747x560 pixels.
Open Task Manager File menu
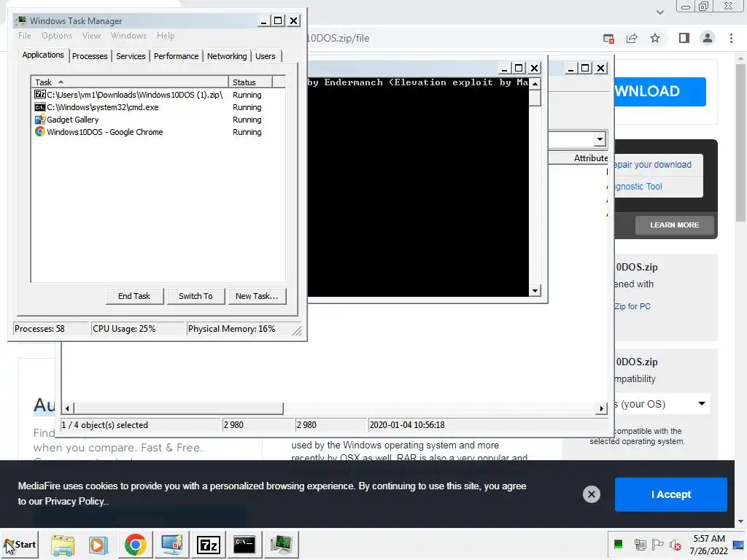click(25, 36)
